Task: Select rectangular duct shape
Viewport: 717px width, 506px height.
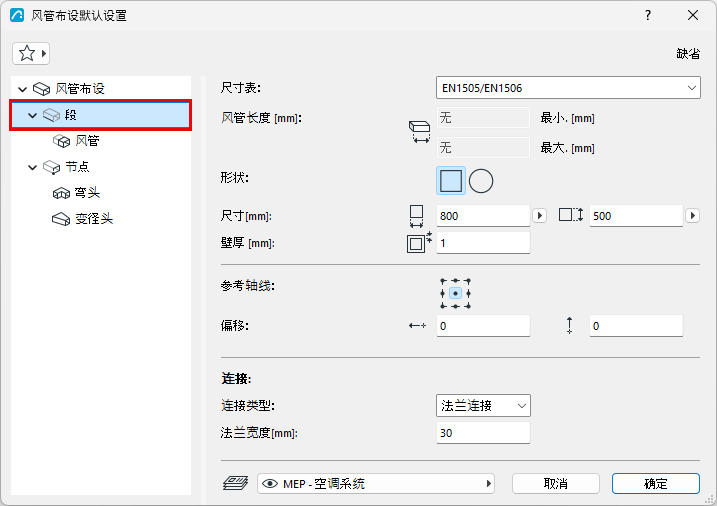Action: coord(451,181)
